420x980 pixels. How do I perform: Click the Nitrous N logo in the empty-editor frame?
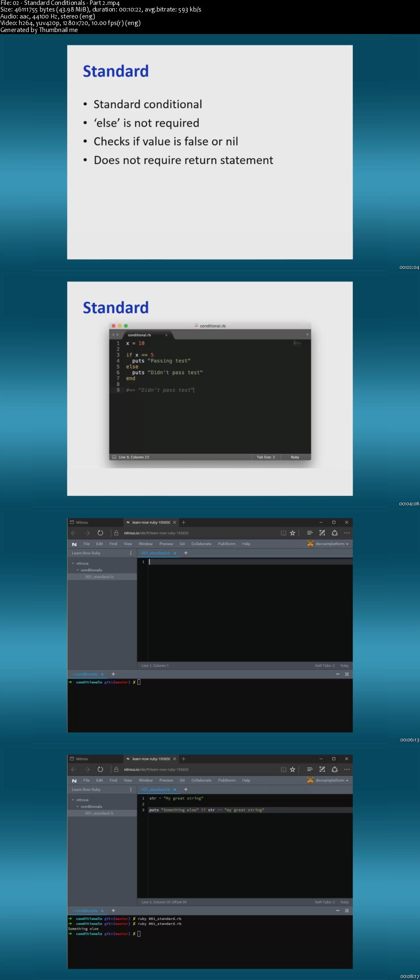tap(74, 544)
